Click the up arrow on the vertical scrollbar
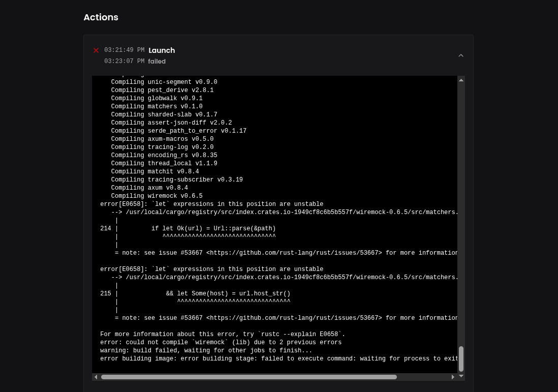558x392 pixels. point(461,80)
